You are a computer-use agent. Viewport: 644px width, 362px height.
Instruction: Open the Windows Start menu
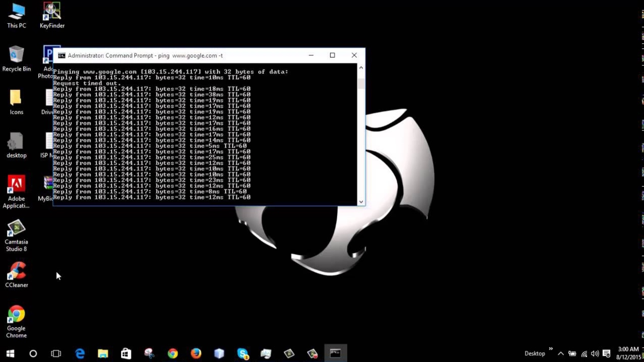point(10,354)
